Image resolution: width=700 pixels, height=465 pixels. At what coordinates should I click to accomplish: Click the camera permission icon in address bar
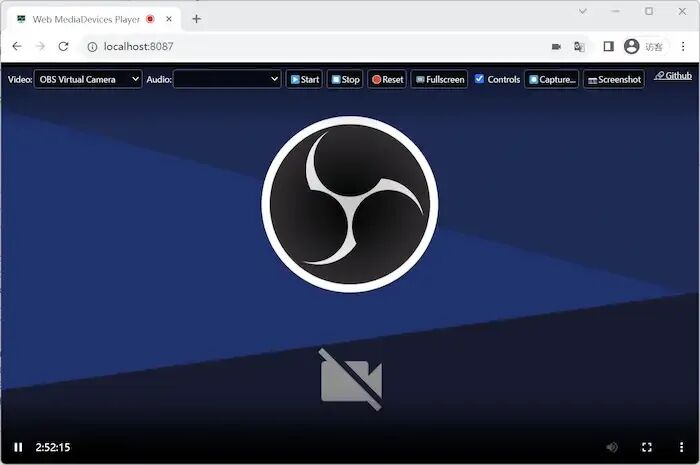(556, 46)
